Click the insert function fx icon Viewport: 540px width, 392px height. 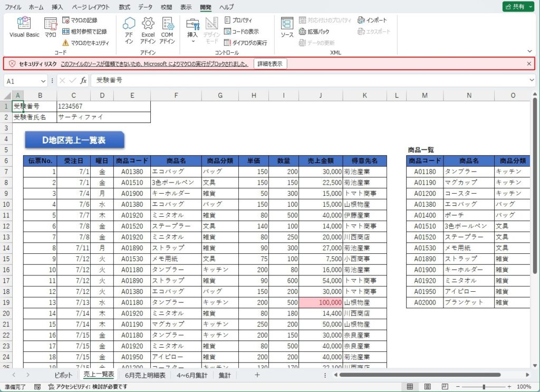(x=83, y=81)
